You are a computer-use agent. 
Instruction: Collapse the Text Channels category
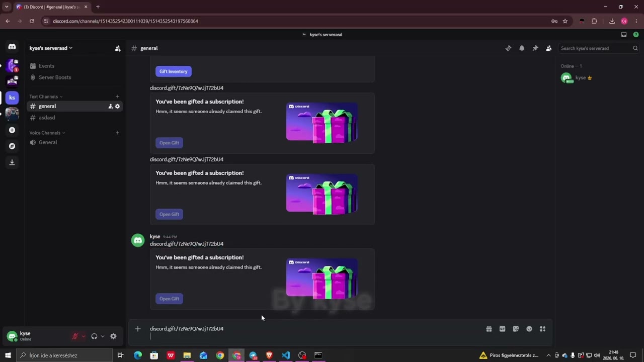(46, 97)
